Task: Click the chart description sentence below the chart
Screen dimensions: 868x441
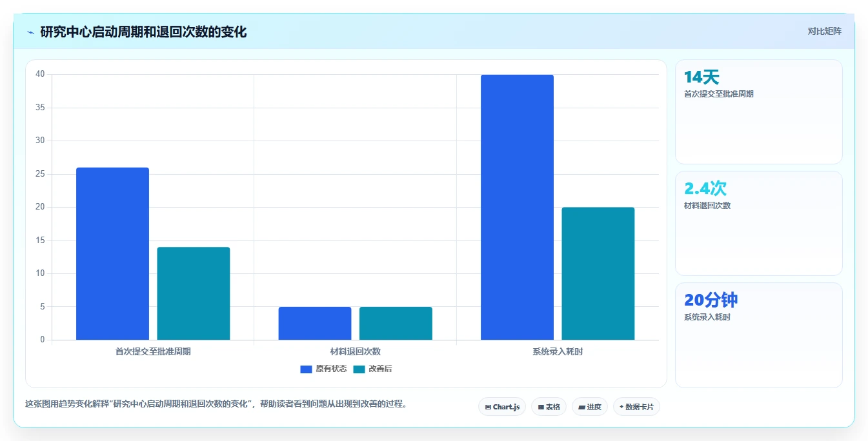Action: [x=216, y=404]
